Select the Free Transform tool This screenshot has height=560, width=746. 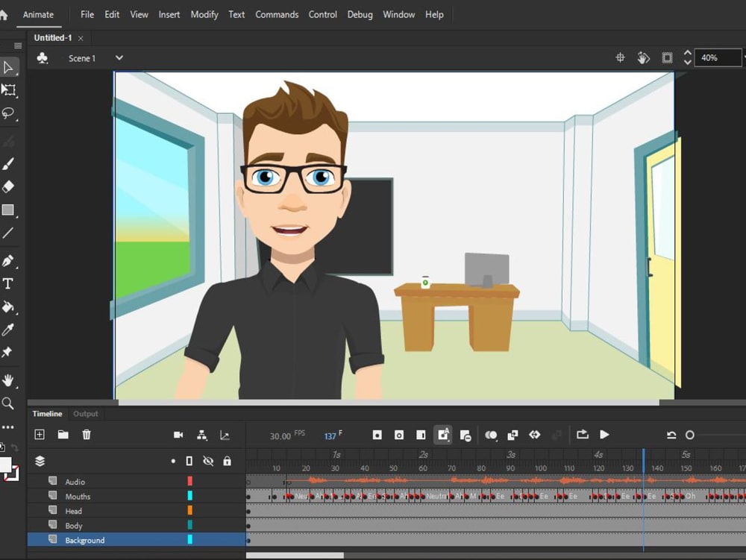(x=8, y=89)
